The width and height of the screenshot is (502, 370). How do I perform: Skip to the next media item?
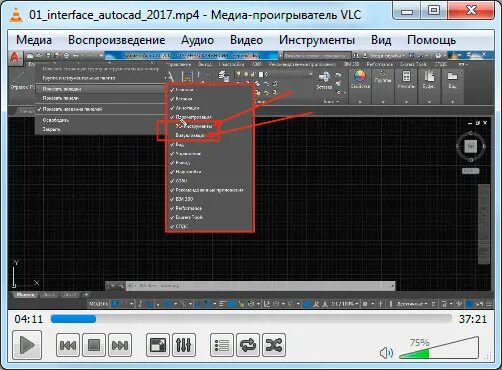click(120, 345)
